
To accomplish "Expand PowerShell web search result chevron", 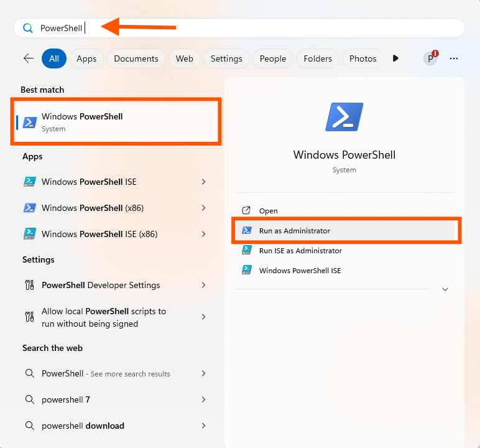I will pos(203,373).
